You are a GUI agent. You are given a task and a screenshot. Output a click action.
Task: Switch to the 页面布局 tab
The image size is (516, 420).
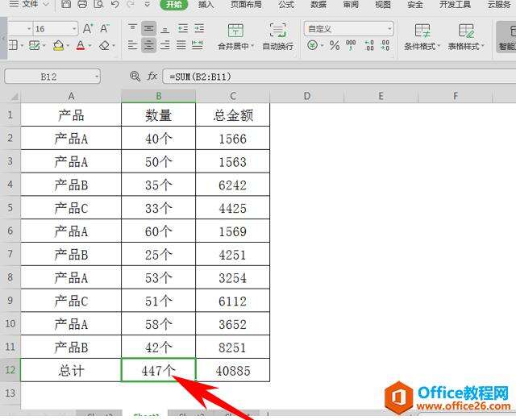click(x=246, y=4)
